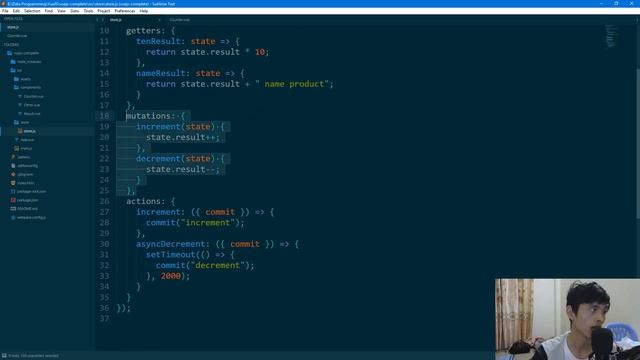
Task: Open the Project menu
Action: [104, 11]
